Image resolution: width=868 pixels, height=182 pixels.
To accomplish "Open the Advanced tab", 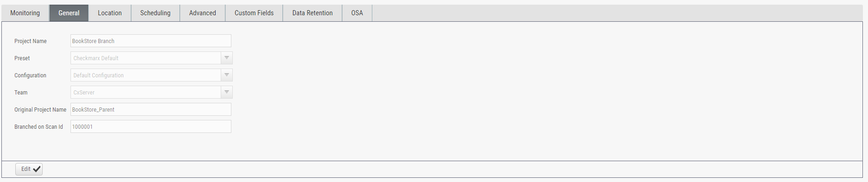I will point(203,13).
